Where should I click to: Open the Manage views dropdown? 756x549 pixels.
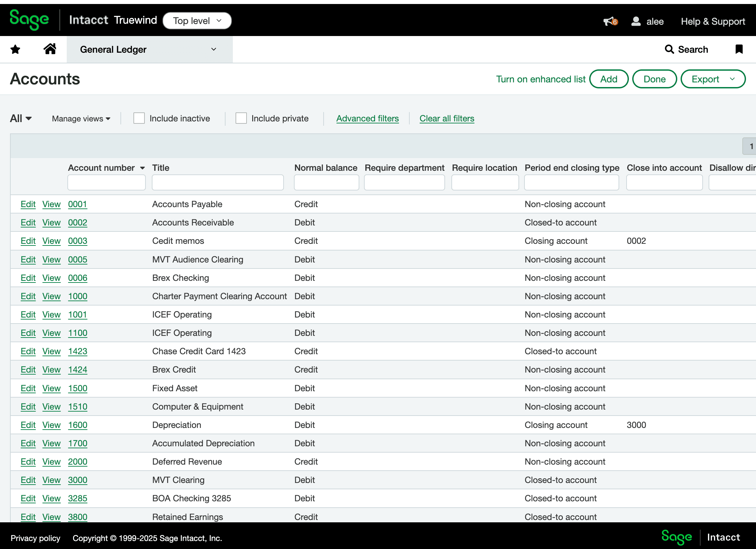[x=81, y=119]
